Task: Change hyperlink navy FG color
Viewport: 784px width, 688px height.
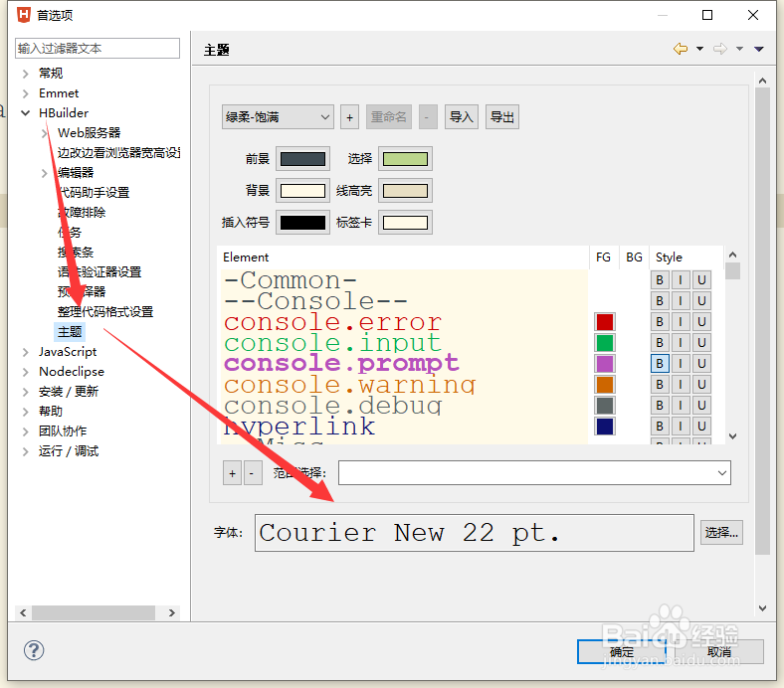Action: click(605, 427)
